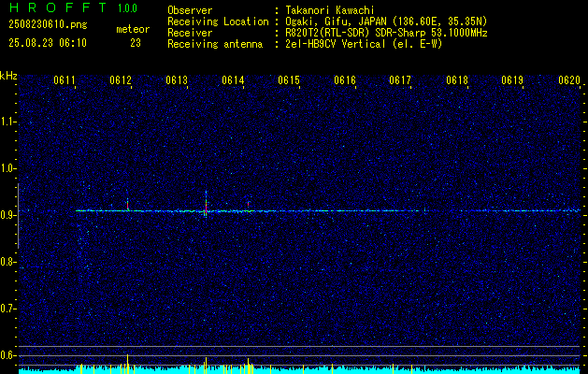Click the 0612 time axis label
The image size is (588, 374).
coord(121,79)
